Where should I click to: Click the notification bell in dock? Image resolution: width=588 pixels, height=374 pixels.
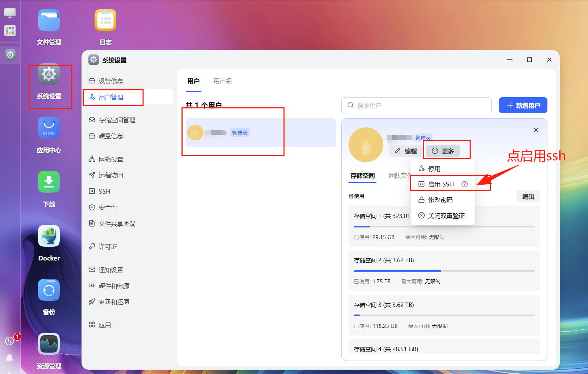click(x=9, y=358)
